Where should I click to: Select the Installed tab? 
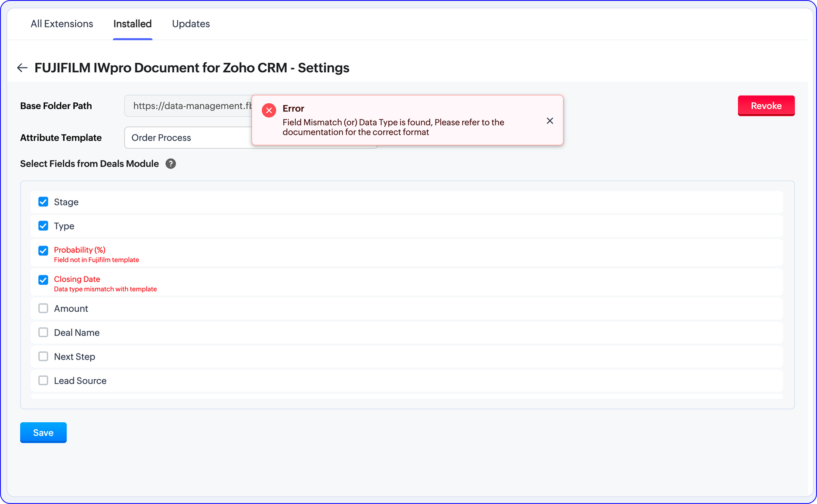133,24
